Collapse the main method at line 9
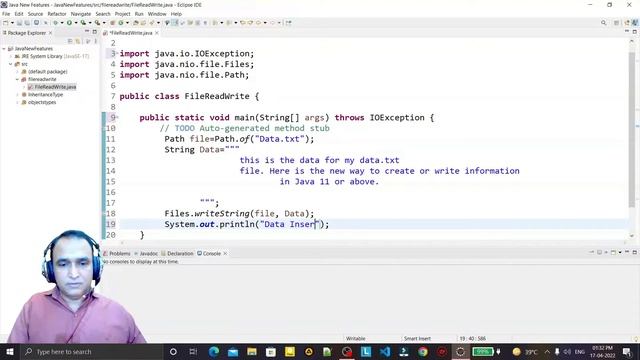The image size is (640, 360). tap(118, 117)
